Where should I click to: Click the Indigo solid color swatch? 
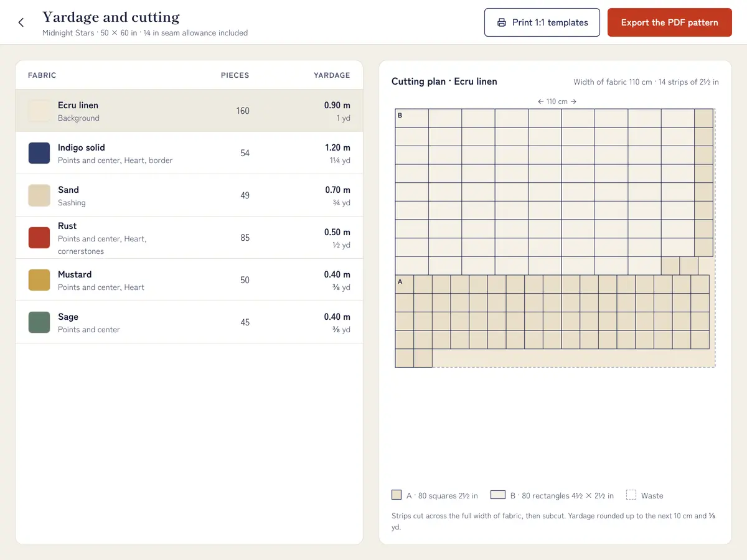pyautogui.click(x=39, y=153)
